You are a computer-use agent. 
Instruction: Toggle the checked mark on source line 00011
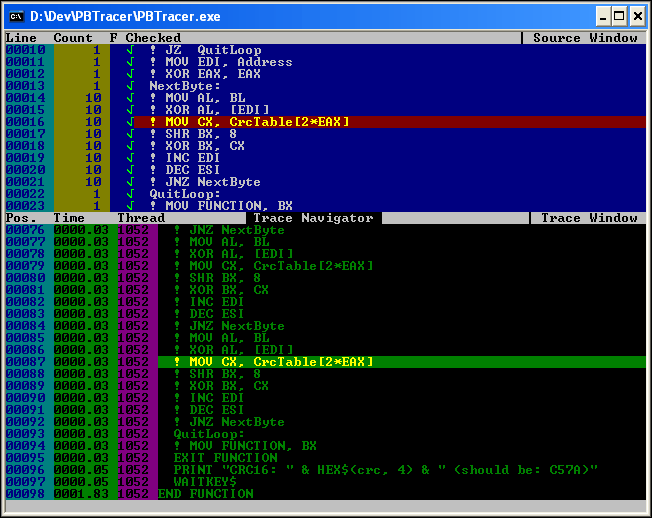[x=130, y=62]
